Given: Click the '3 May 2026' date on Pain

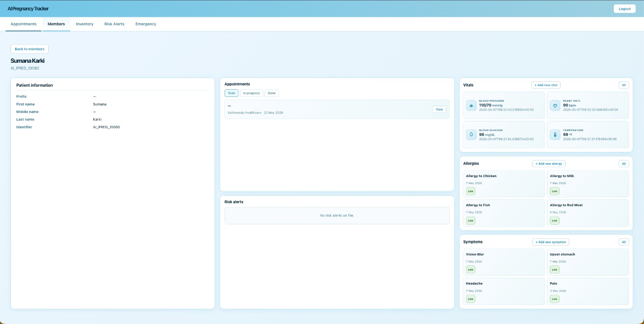Looking at the screenshot, I should (558, 291).
